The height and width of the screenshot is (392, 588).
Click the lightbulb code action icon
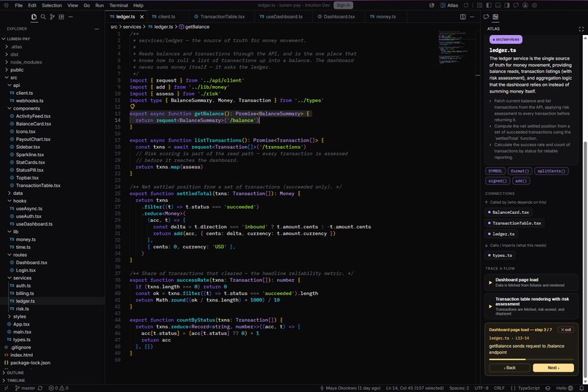click(x=132, y=107)
